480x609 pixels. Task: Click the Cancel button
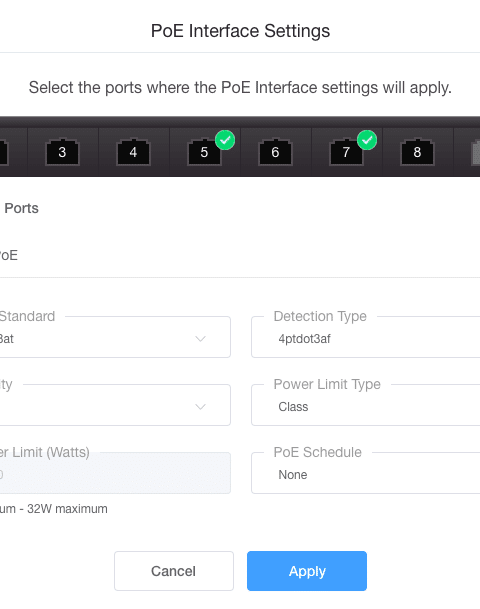(x=174, y=571)
